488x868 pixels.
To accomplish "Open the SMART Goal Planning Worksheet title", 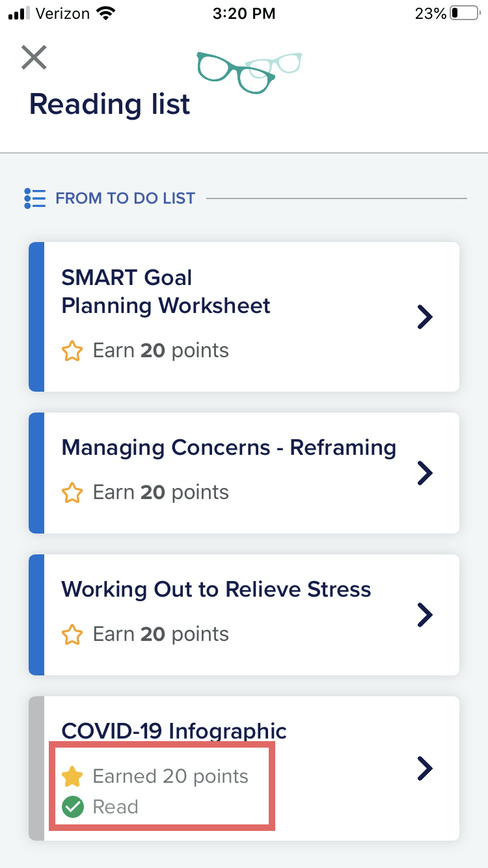I will (166, 292).
